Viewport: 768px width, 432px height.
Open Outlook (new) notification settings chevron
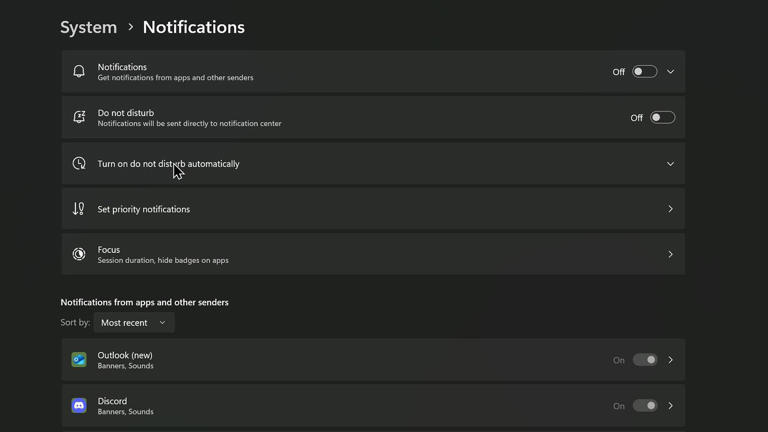pos(671,360)
